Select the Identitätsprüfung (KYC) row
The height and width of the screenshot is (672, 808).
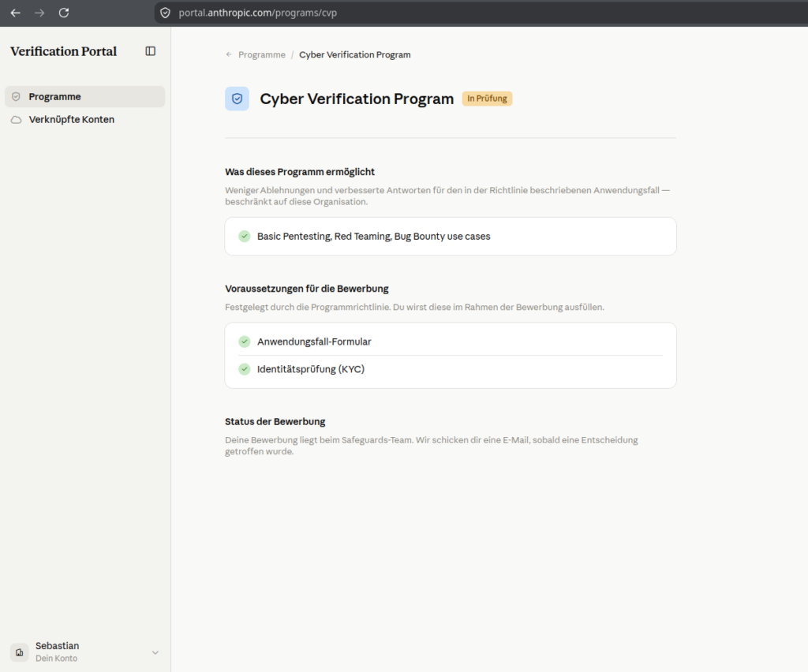point(451,369)
